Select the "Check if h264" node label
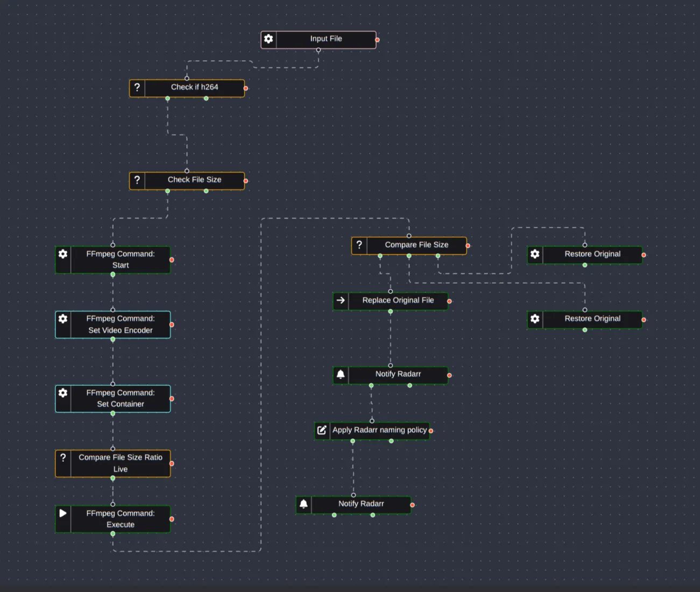Screen dimensions: 700x592 coord(195,87)
